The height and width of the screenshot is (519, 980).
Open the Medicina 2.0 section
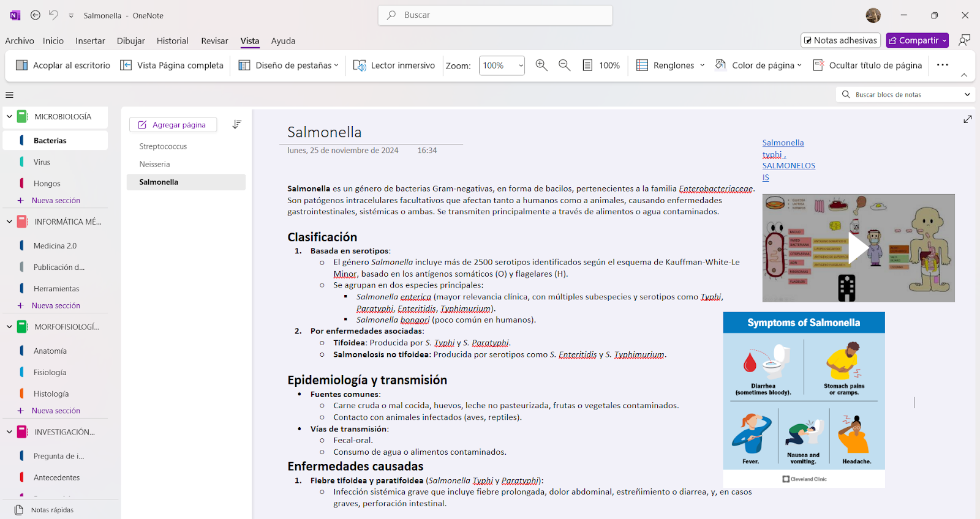tap(56, 246)
